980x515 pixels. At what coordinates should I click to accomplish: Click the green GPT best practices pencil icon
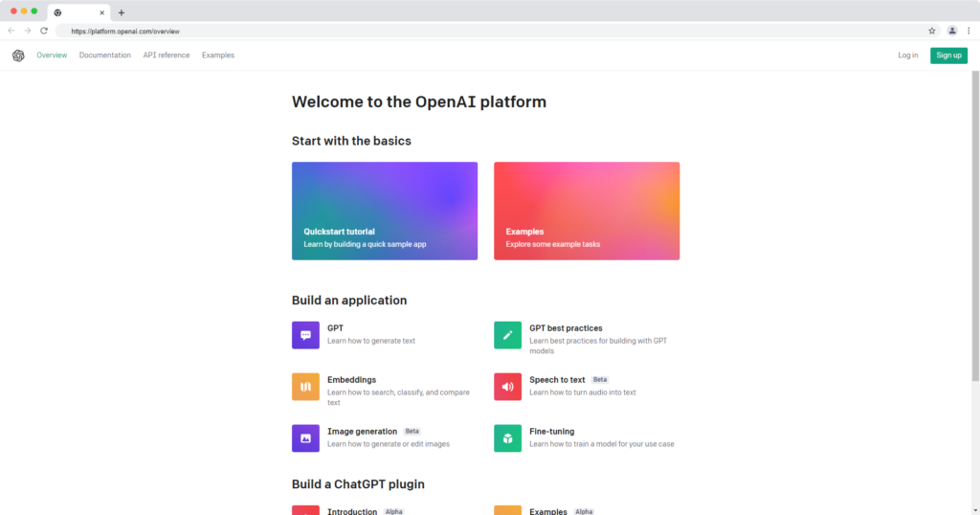point(507,335)
